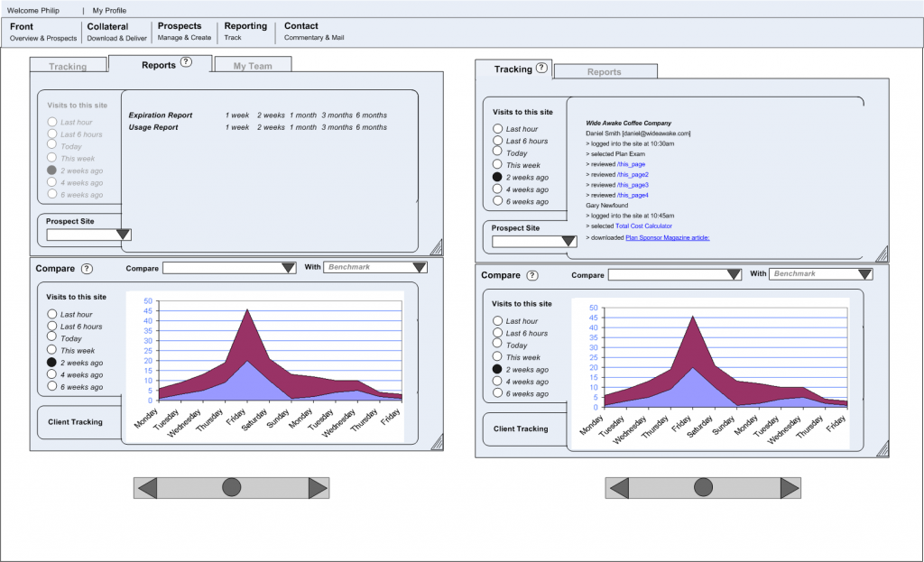Click the left Client Tracking box
Image resolution: width=924 pixels, height=562 pixels.
coord(75,422)
